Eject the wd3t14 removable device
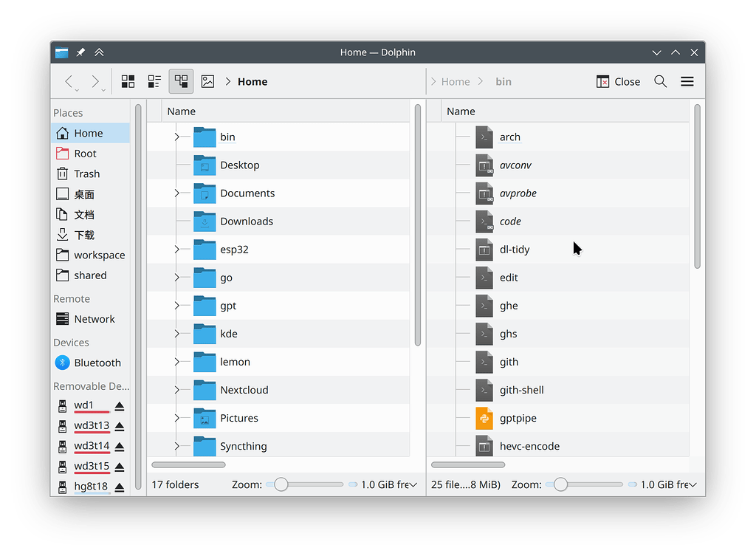Viewport: 756px width, 556px height. click(x=120, y=447)
